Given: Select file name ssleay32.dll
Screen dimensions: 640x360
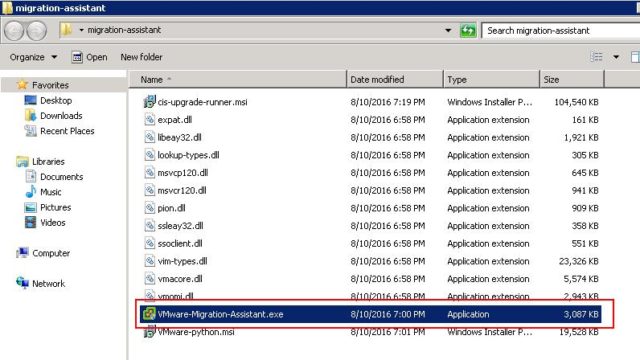Looking at the screenshot, I should (180, 226).
